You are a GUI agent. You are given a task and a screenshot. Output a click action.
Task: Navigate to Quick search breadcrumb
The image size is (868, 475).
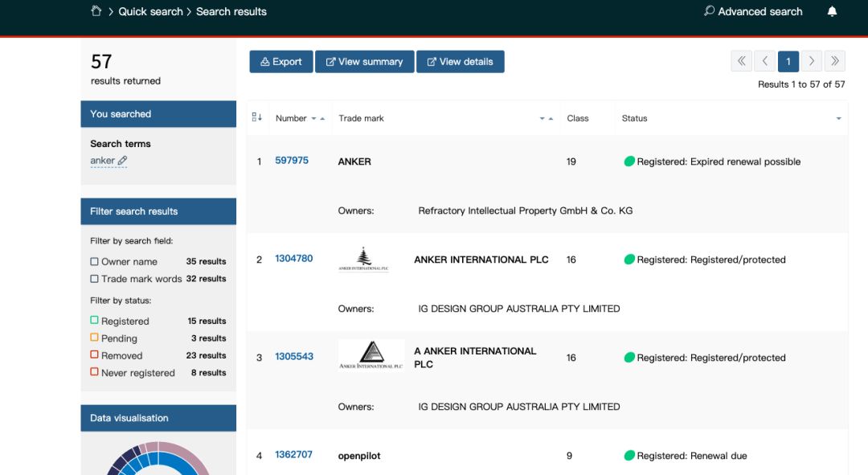tap(150, 11)
